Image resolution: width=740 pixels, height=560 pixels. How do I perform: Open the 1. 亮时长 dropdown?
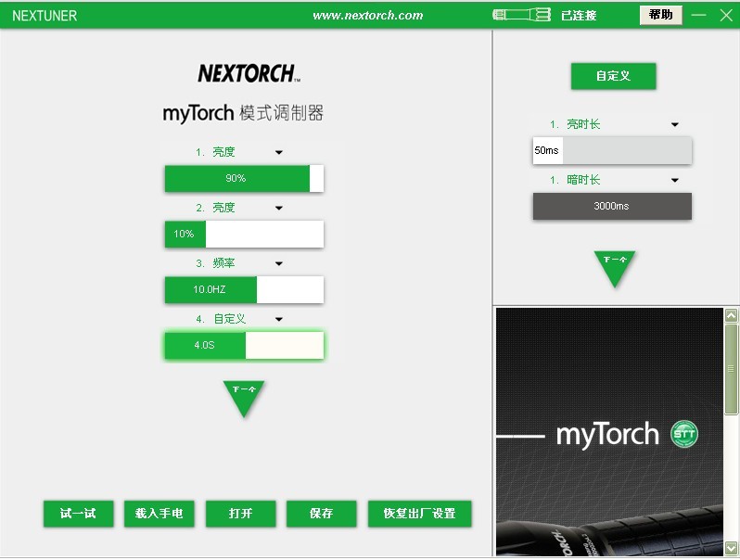[675, 124]
